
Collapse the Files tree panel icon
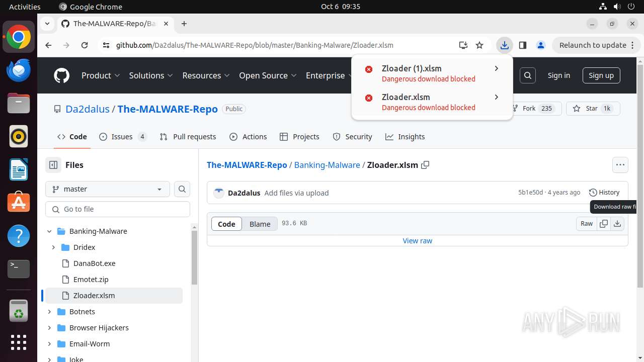[x=53, y=165]
